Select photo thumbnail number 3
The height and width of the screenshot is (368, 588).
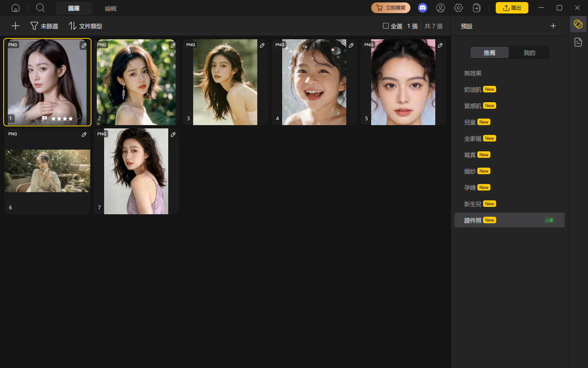point(225,82)
